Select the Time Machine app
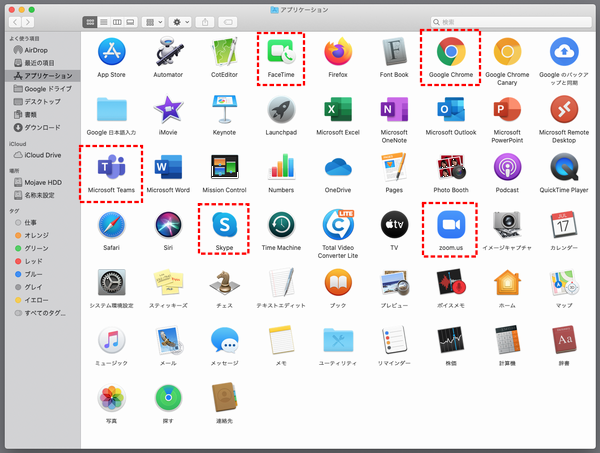Viewport: 600px width, 453px height. [x=281, y=225]
